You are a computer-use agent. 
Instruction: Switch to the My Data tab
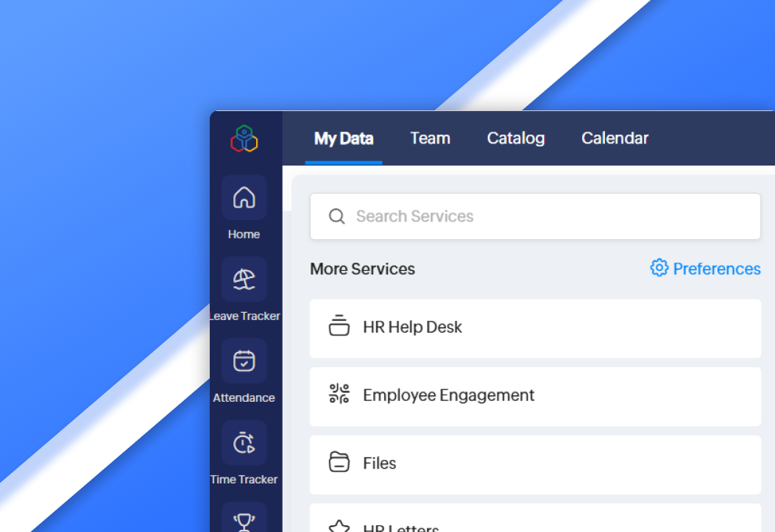(x=344, y=138)
